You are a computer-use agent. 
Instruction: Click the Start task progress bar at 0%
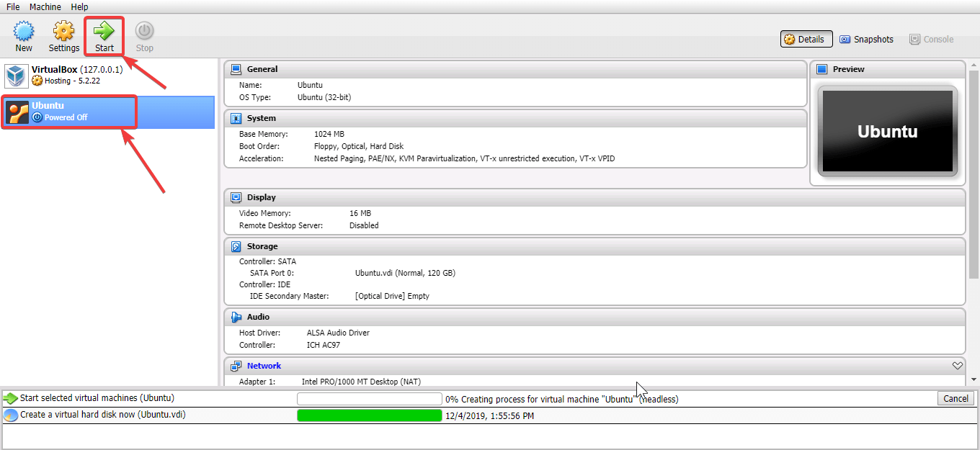click(370, 399)
